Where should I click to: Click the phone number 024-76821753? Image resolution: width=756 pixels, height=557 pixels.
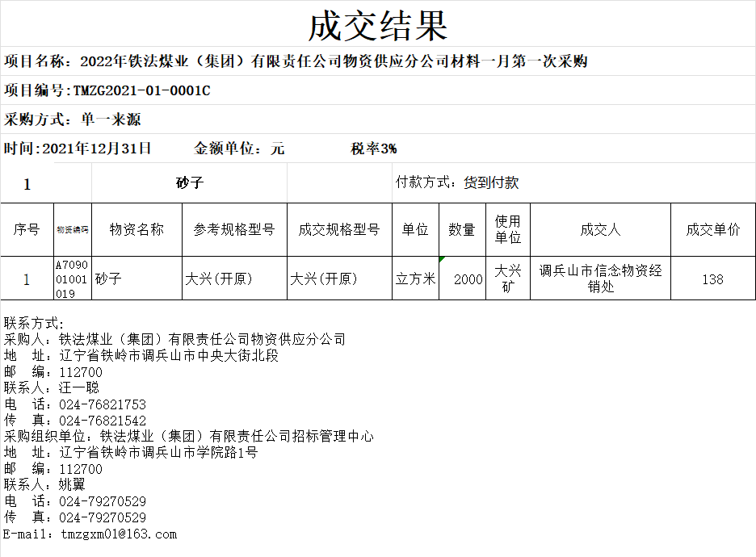click(x=103, y=404)
